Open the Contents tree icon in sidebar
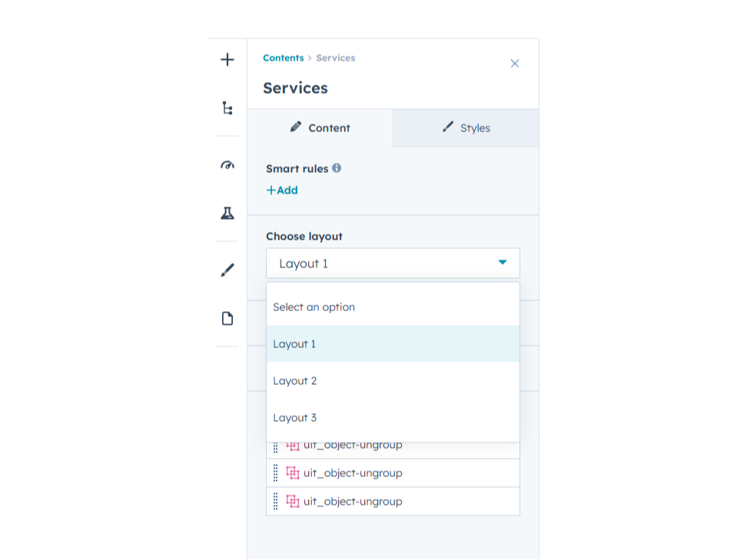Viewport: 747px width, 560px height. point(227,108)
